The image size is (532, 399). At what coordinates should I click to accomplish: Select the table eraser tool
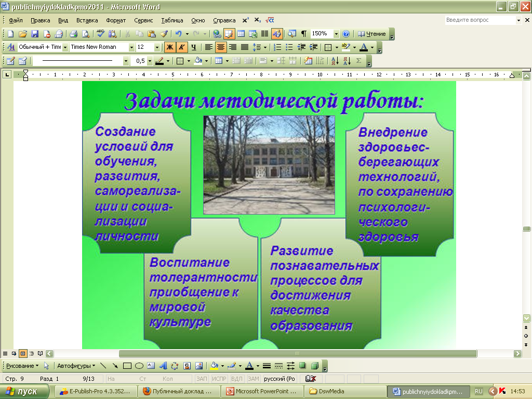point(23,61)
